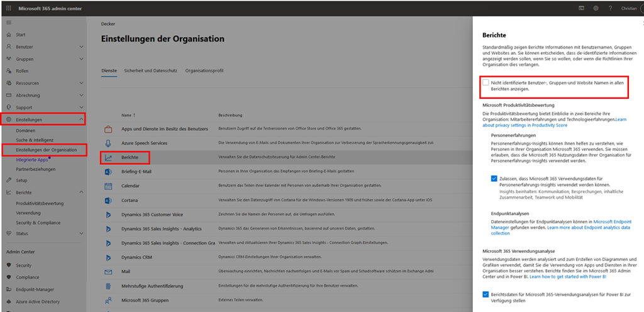The image size is (644, 312).
Task: Switch to the Dienste tab
Action: point(109,70)
